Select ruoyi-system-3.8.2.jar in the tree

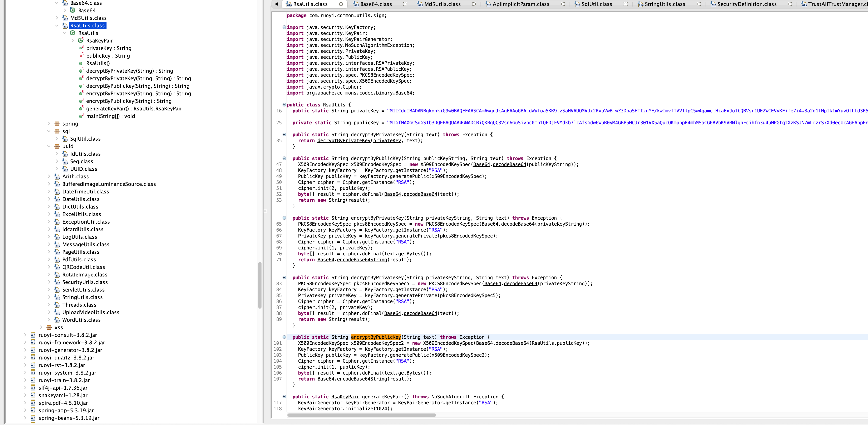pos(67,372)
